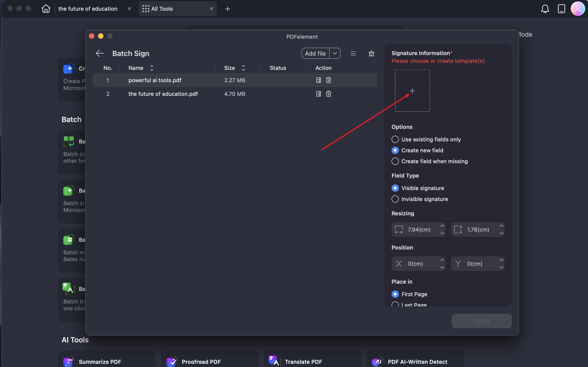Select First Page placement
This screenshot has height=367, width=588.
pos(395,294)
